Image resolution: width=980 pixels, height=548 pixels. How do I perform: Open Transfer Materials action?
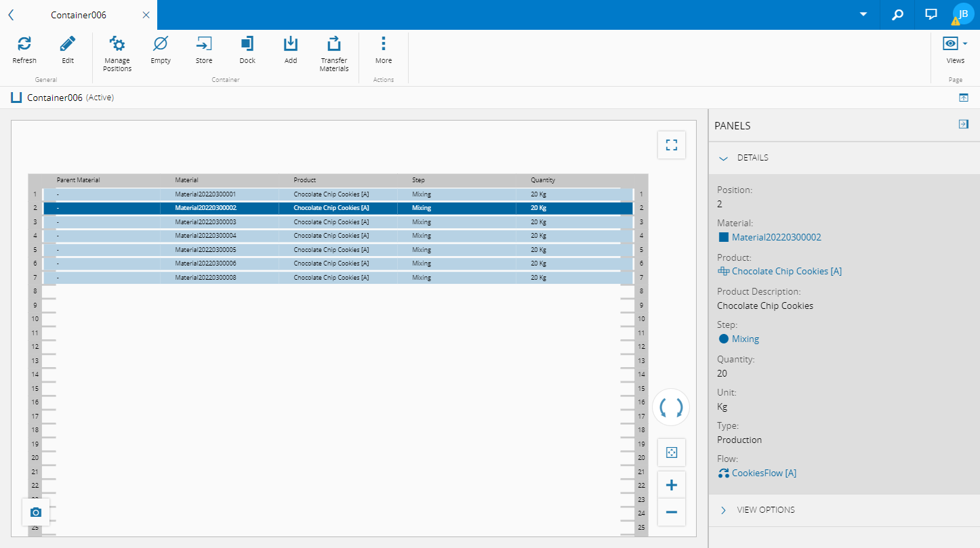click(334, 45)
